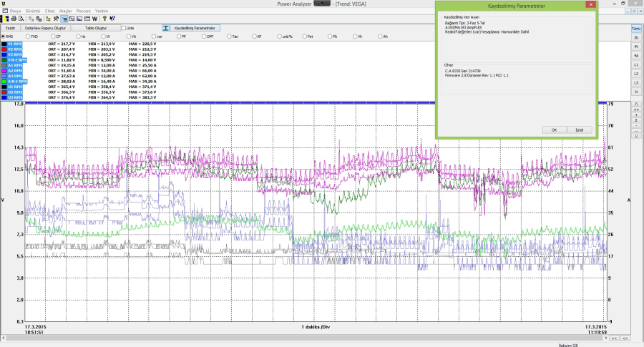Image resolution: width=644 pixels, height=347 pixels.
Task: Click the context help arrow icon
Action: coord(112,19)
